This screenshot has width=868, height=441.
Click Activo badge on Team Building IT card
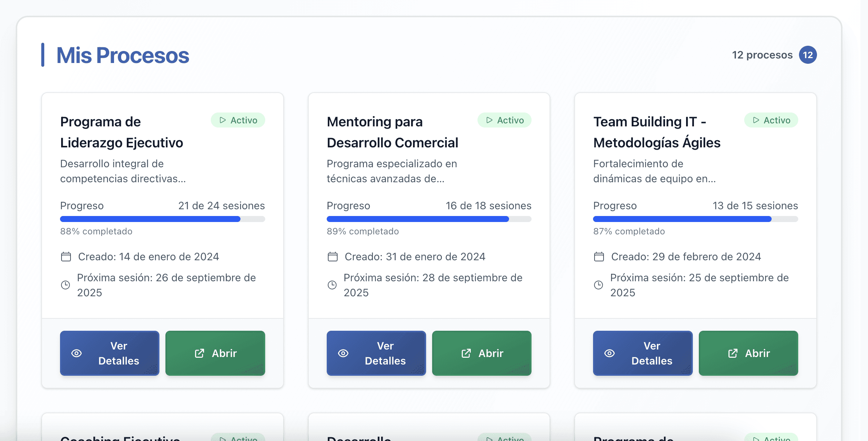[x=771, y=120]
